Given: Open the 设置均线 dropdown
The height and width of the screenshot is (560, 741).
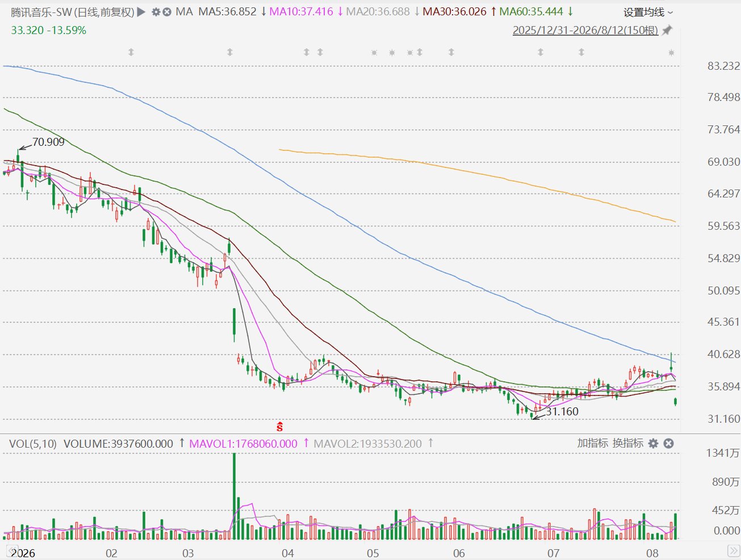Looking at the screenshot, I should (648, 12).
